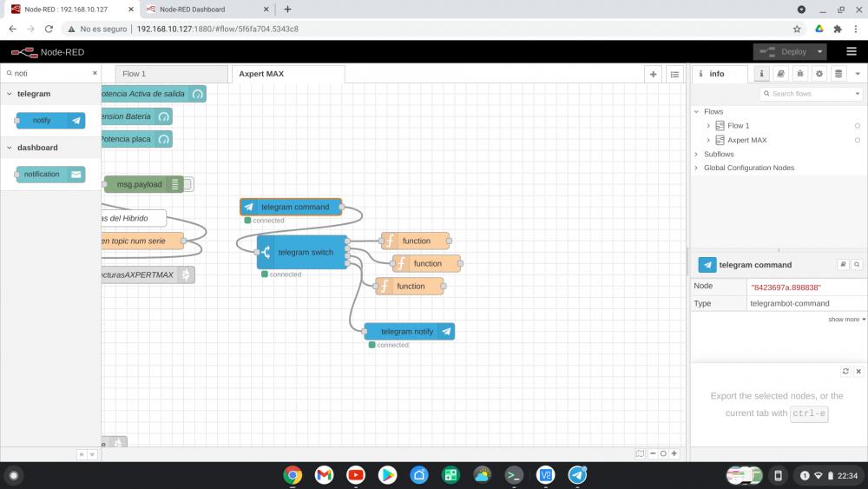Toggle the workspace navigator map icon
The width and height of the screenshot is (868, 489).
coord(640,453)
